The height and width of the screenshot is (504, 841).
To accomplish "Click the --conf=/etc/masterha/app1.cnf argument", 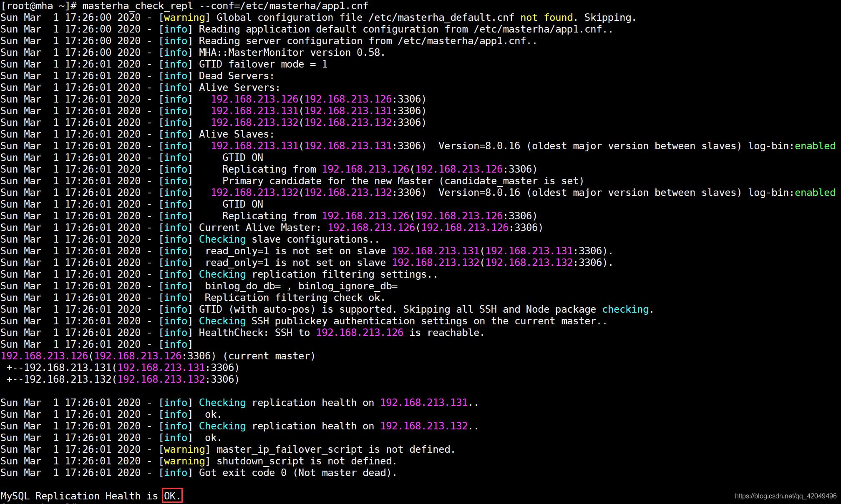I will coord(284,6).
